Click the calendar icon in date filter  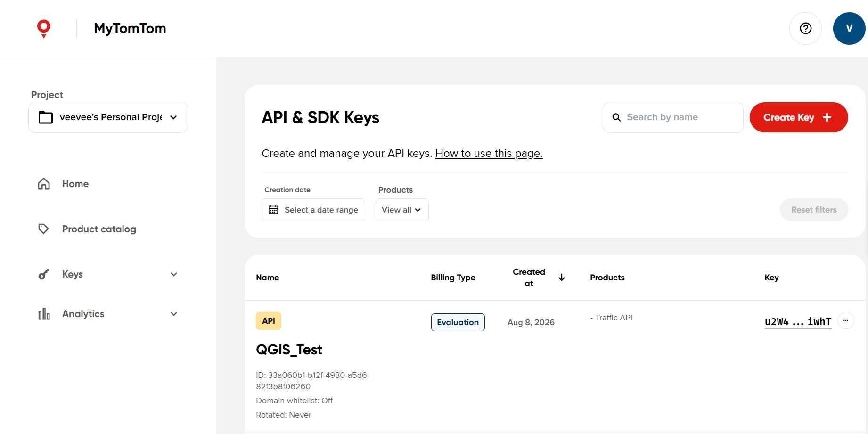(273, 210)
